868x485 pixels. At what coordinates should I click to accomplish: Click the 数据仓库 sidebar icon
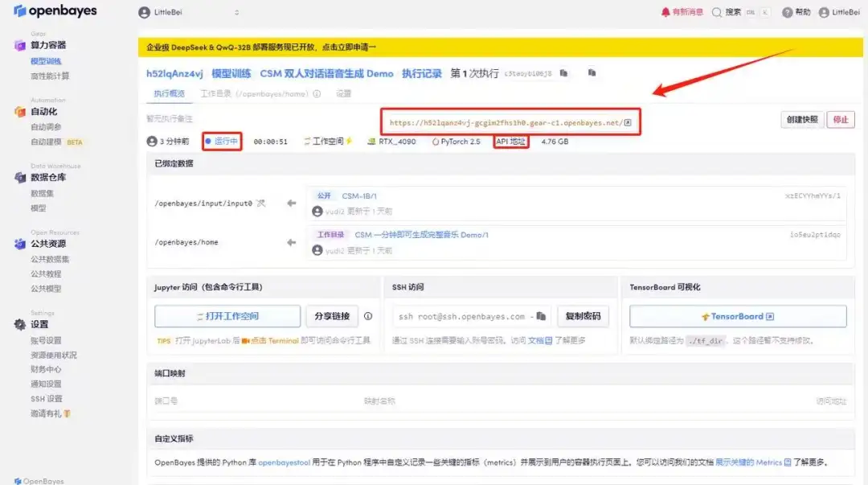[20, 178]
